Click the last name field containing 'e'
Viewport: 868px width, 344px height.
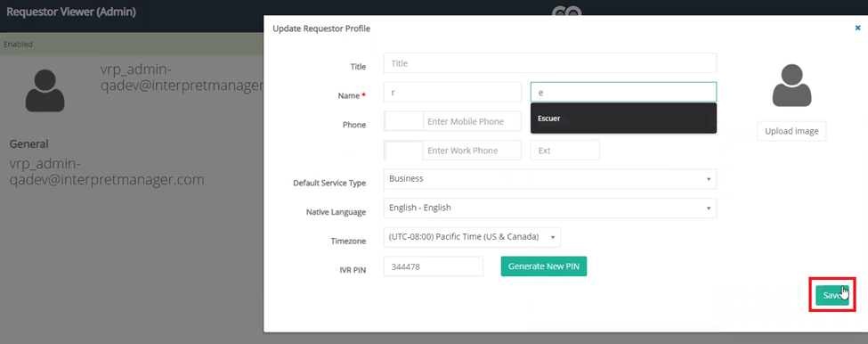pyautogui.click(x=623, y=93)
